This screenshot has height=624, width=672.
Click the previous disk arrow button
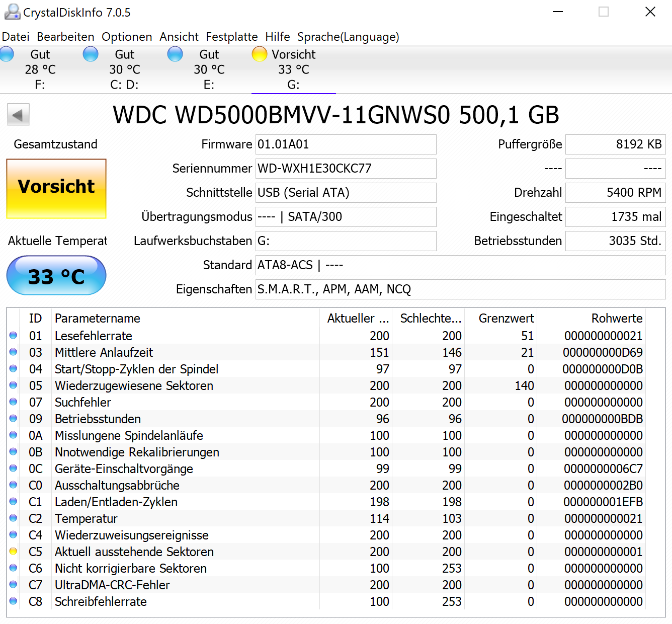18,115
